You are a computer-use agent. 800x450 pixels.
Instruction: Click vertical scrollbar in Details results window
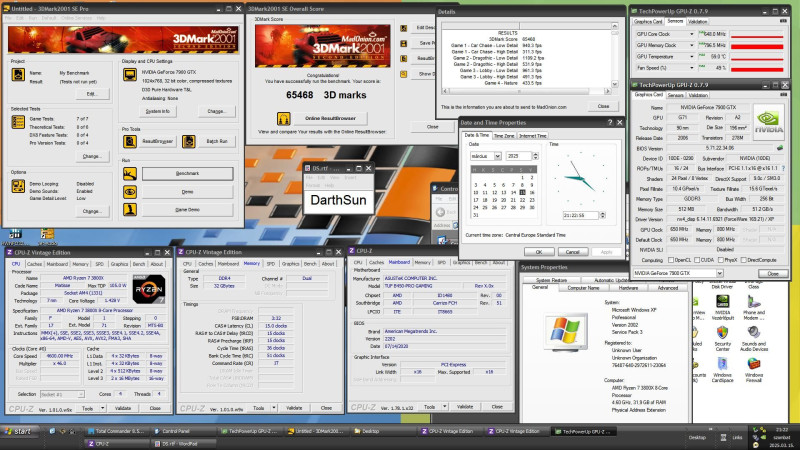(x=615, y=55)
